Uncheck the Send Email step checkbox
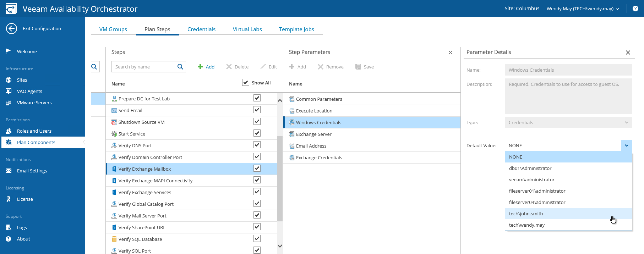This screenshot has width=644, height=254. [257, 110]
